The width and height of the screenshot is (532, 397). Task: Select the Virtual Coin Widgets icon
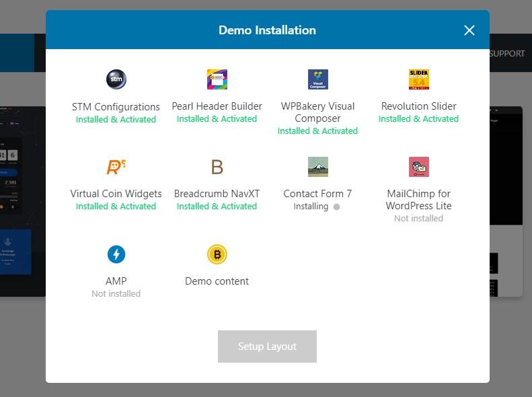click(x=116, y=167)
